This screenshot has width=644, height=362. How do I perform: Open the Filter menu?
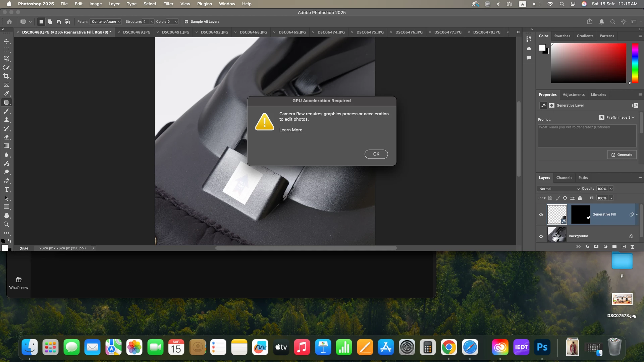click(x=168, y=4)
